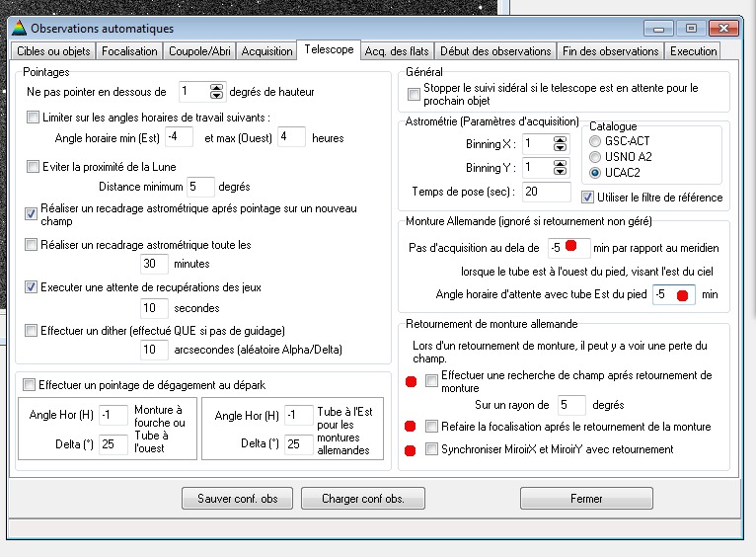Click the reframing interval minutes field

coord(154,264)
